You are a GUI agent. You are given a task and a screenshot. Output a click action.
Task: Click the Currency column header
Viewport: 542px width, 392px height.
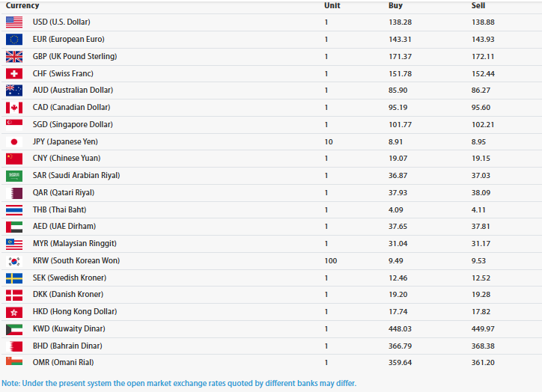pyautogui.click(x=22, y=5)
